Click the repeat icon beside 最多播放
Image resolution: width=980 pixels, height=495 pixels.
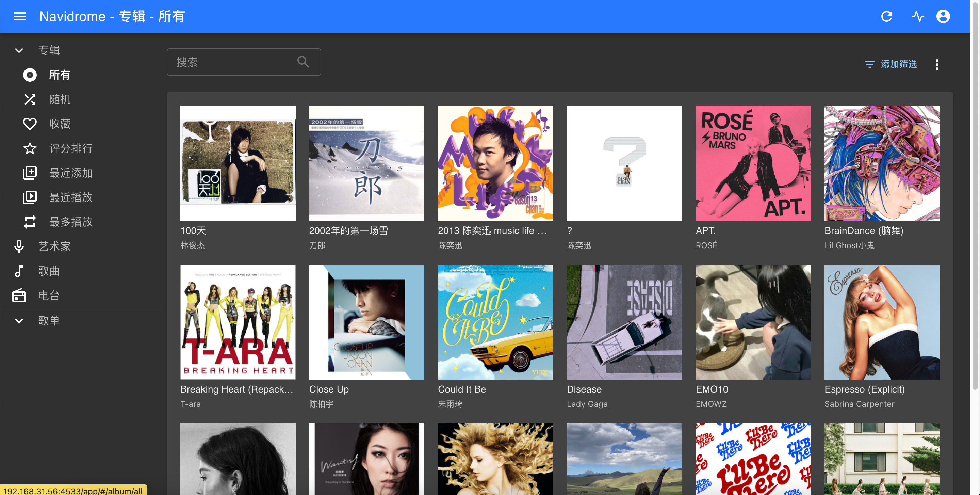pos(30,222)
